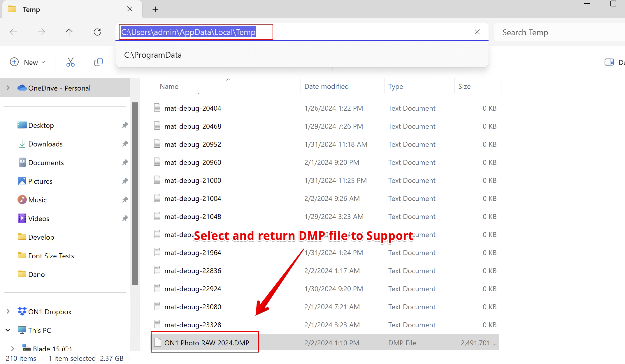The width and height of the screenshot is (625, 364).
Task: Unpin Documents via its pin icon
Action: click(125, 162)
